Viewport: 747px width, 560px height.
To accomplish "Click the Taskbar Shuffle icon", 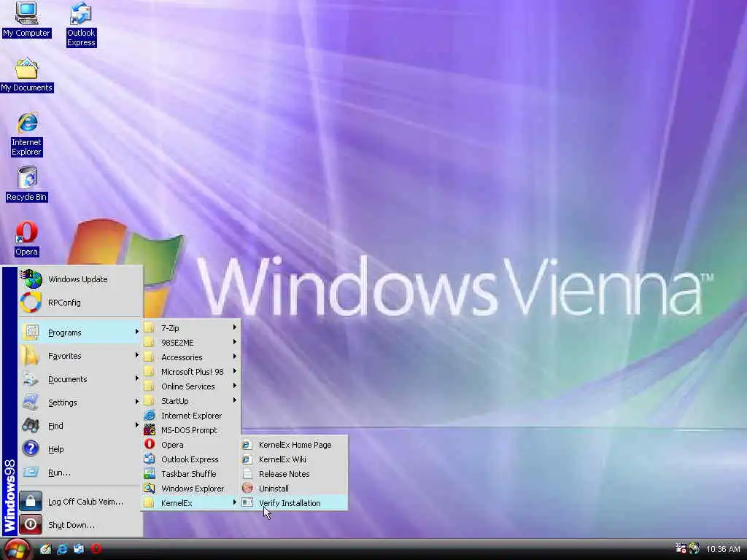I will pos(150,474).
